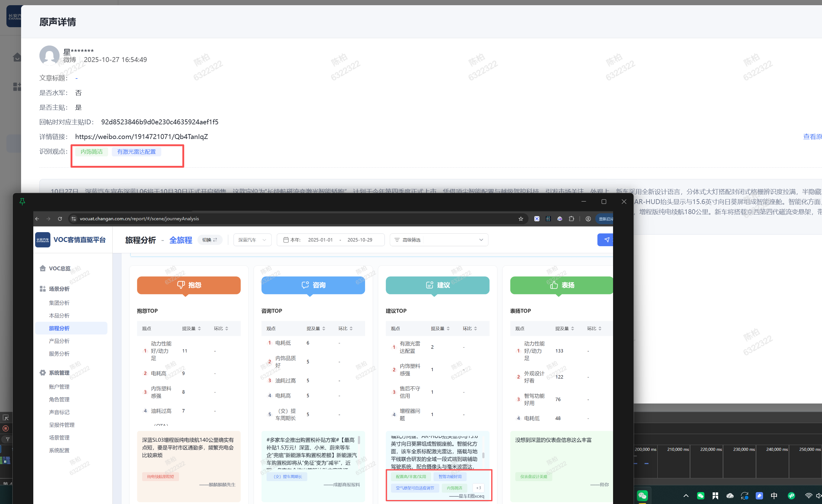Image resolution: width=822 pixels, height=504 pixels.
Task: Open browser extensions puzzle icon
Action: (572, 219)
